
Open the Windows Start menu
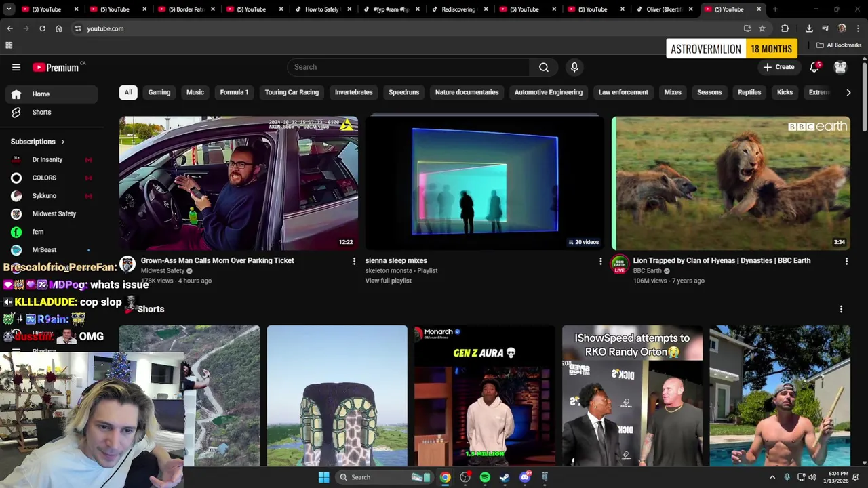click(x=323, y=477)
